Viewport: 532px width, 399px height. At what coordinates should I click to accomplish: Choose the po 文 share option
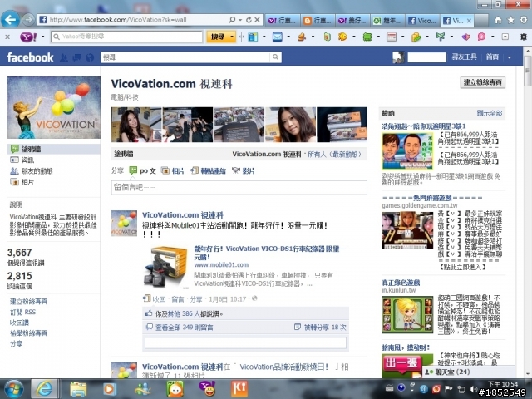(143, 170)
